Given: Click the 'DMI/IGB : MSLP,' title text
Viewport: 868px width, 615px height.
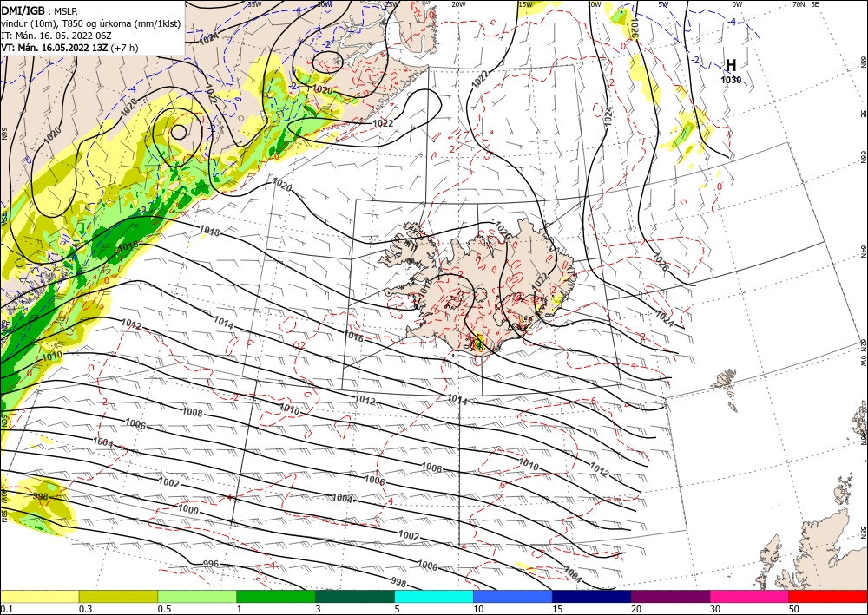Looking at the screenshot, I should pyautogui.click(x=40, y=10).
